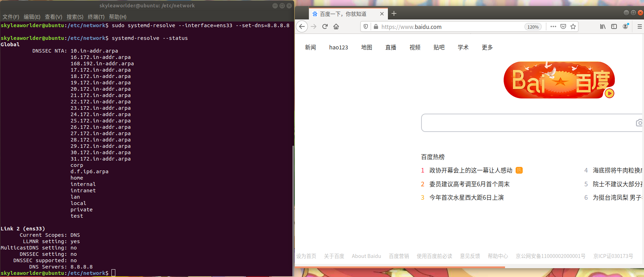Open Baidu 视频 link
The image size is (644, 277).
[x=415, y=47]
